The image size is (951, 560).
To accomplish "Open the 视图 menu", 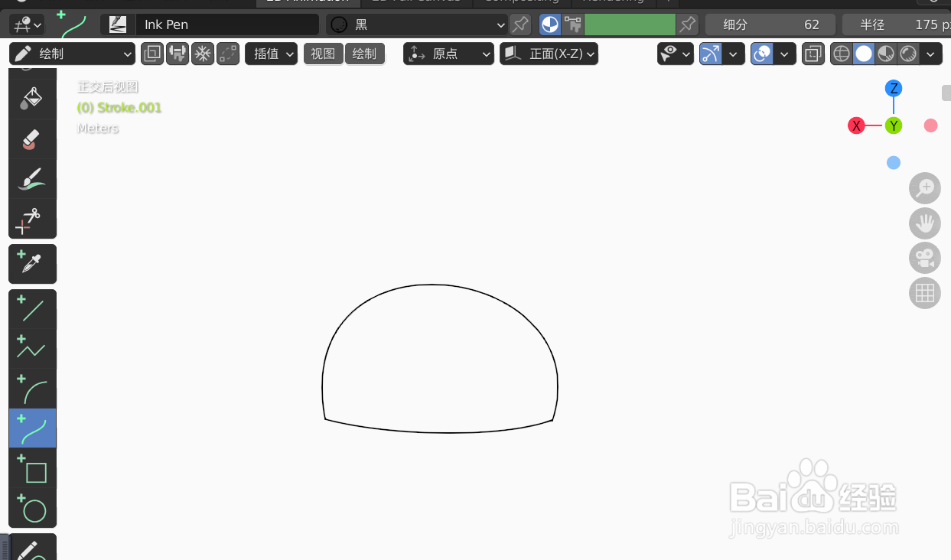I will 323,54.
